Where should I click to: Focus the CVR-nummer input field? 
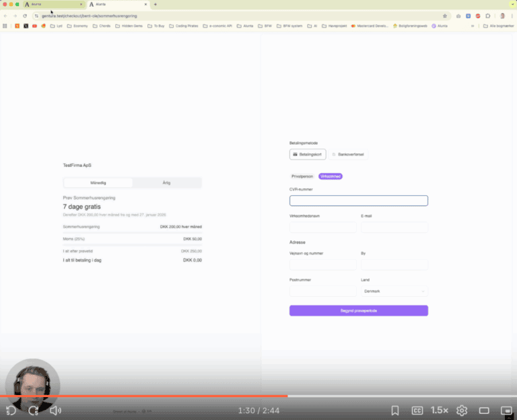coord(358,201)
